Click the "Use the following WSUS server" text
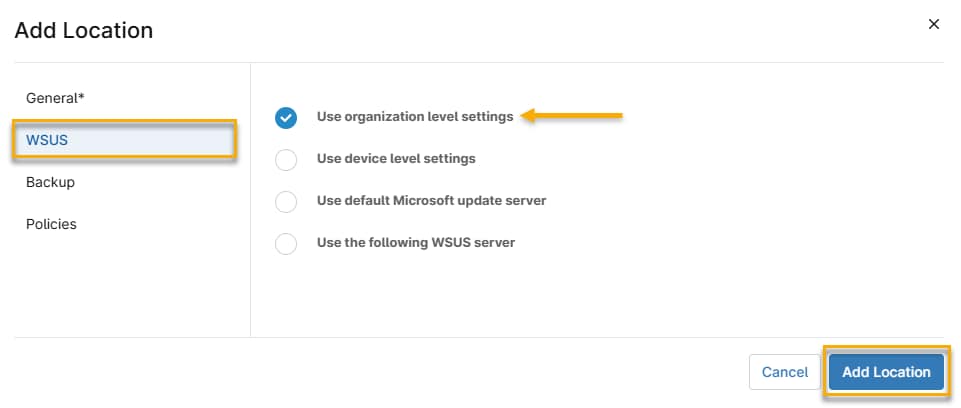This screenshot has width=961, height=408. [x=415, y=242]
